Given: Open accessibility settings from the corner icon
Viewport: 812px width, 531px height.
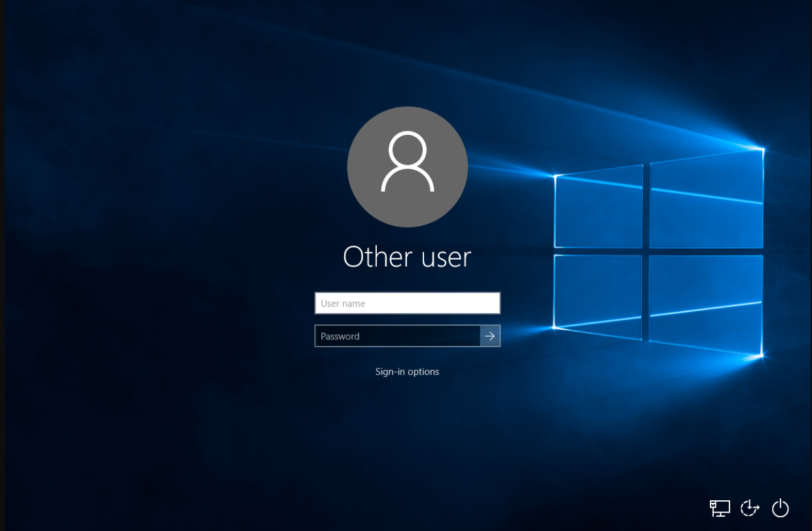Looking at the screenshot, I should pos(750,508).
